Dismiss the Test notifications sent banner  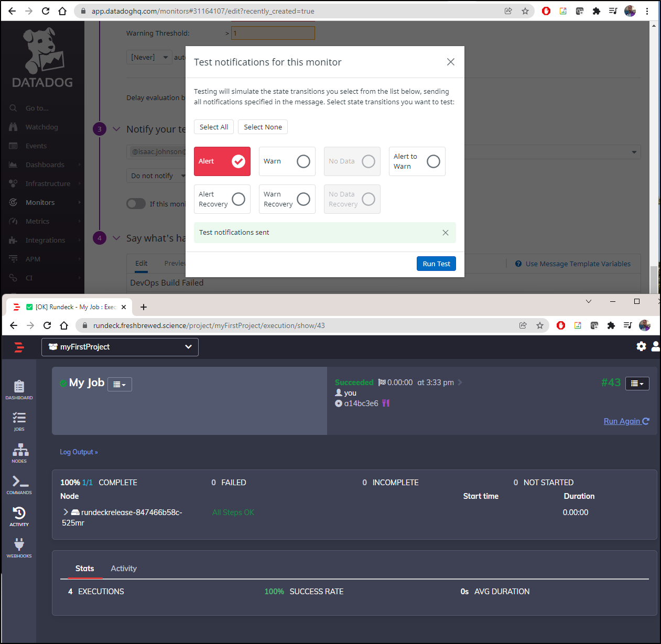445,233
